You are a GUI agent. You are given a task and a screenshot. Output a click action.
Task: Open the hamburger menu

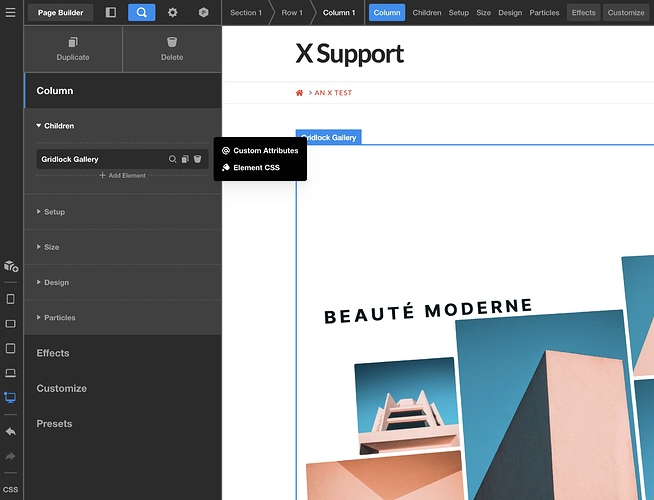click(10, 12)
